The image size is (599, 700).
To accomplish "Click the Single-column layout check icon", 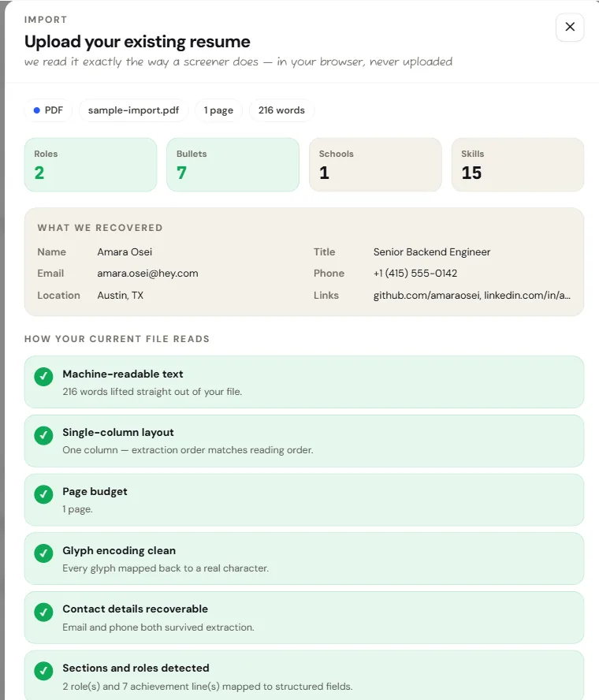I will pyautogui.click(x=43, y=435).
